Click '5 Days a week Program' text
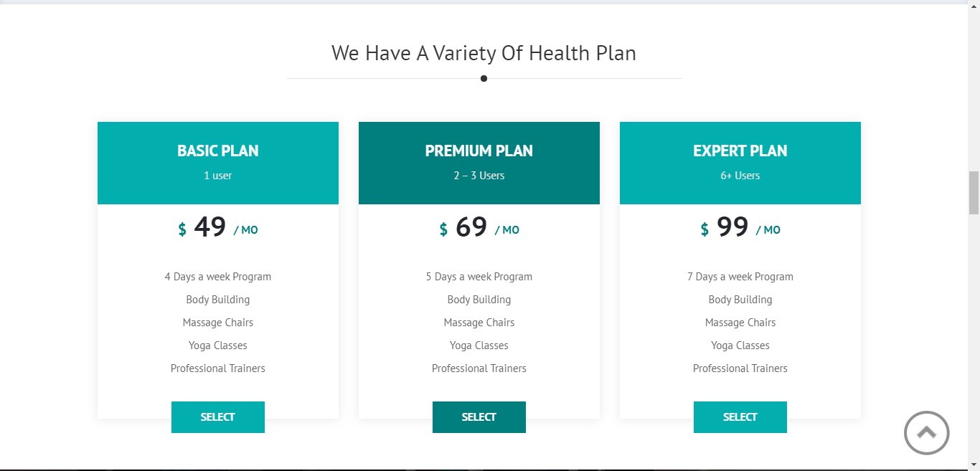This screenshot has width=980, height=471. [x=479, y=277]
